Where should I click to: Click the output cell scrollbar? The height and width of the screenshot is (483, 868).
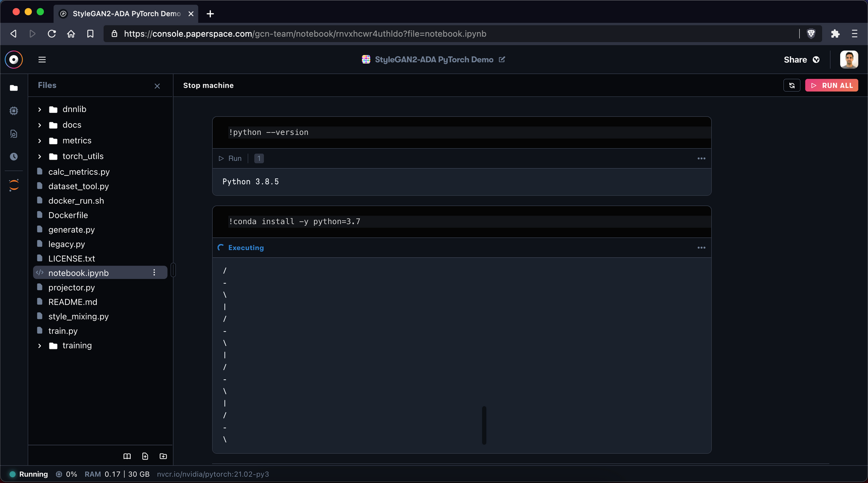[x=484, y=425]
